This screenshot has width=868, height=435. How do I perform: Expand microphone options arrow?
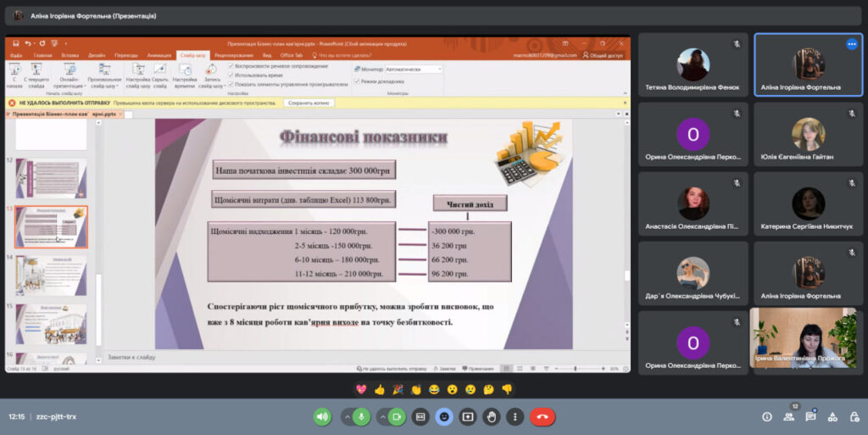[x=347, y=416]
